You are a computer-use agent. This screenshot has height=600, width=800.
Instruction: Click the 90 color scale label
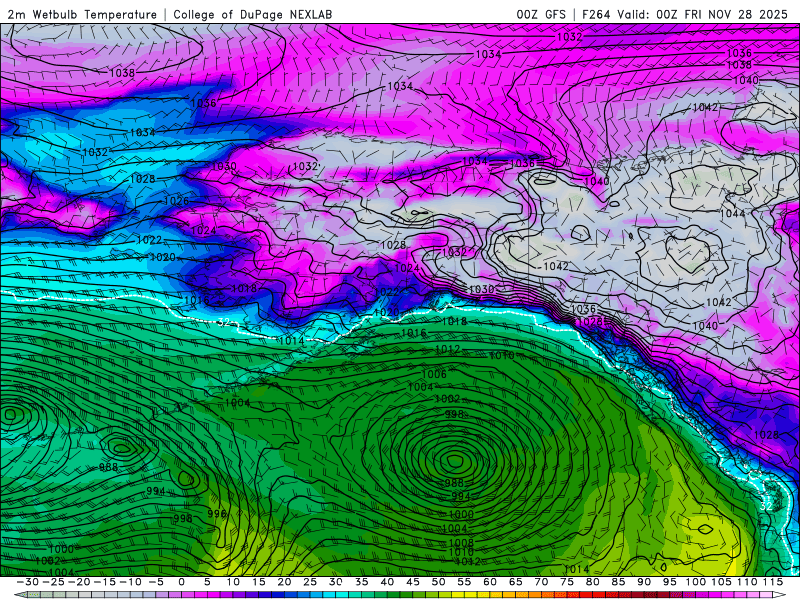pyautogui.click(x=644, y=582)
